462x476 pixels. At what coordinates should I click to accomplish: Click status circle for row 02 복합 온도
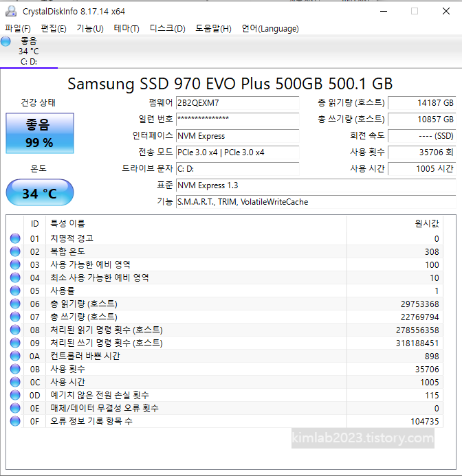[15, 251]
